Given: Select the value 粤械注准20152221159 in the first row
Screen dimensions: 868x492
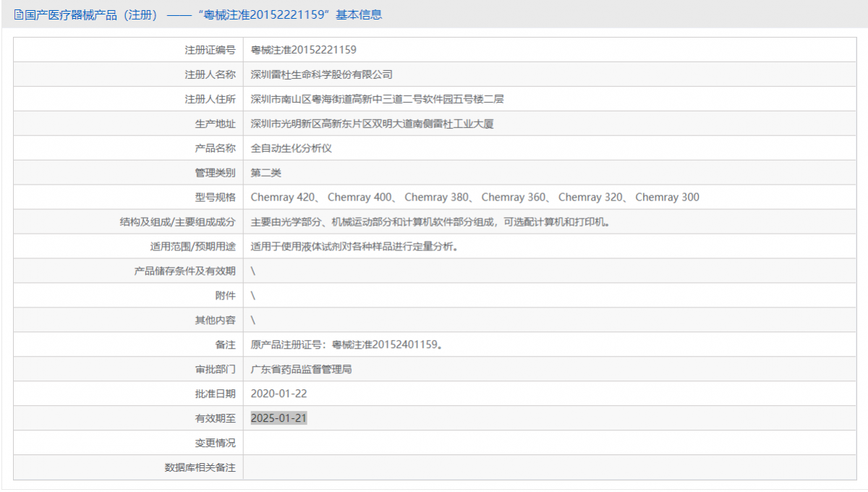Looking at the screenshot, I should coord(304,50).
